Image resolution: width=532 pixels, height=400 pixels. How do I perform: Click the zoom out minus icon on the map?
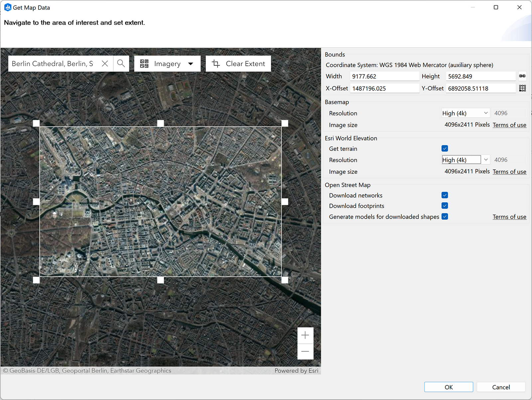305,351
